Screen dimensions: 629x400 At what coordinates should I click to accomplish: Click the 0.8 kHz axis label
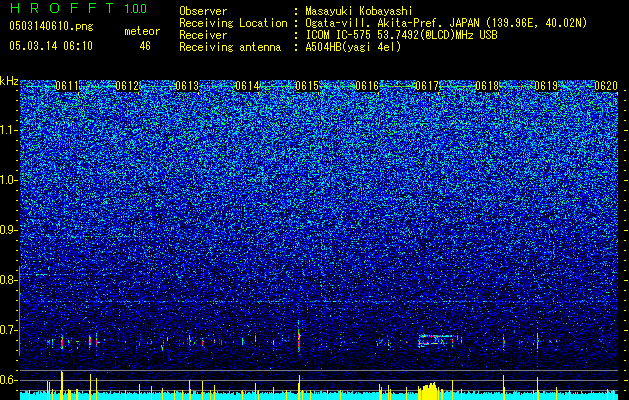click(9, 280)
